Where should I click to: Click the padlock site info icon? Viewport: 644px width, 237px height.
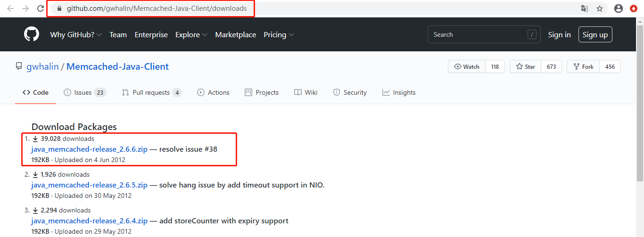59,8
